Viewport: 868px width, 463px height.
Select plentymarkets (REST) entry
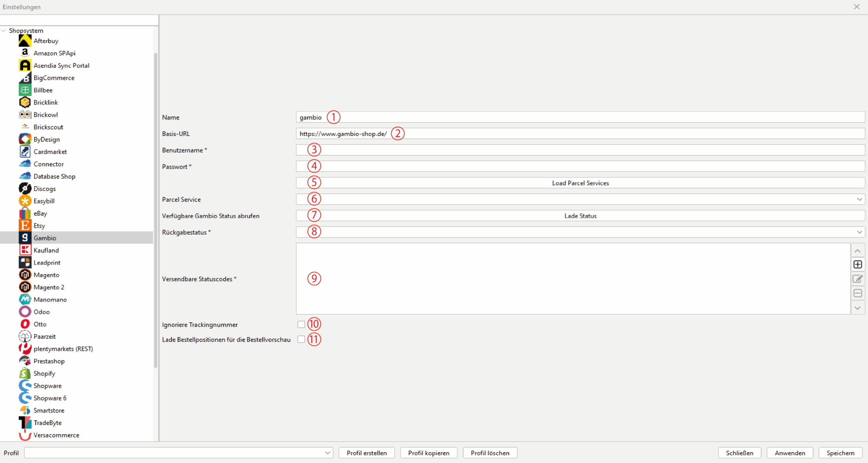(63, 349)
